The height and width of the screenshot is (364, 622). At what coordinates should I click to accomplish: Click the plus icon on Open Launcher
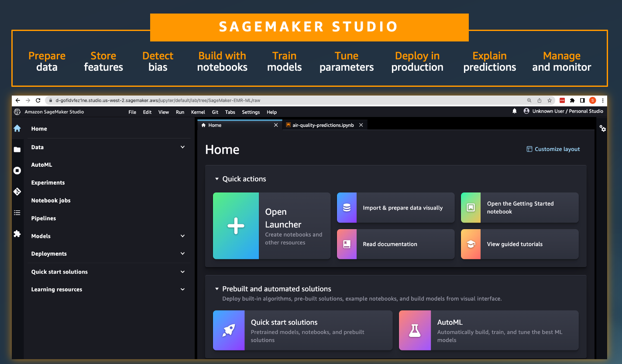pyautogui.click(x=236, y=226)
